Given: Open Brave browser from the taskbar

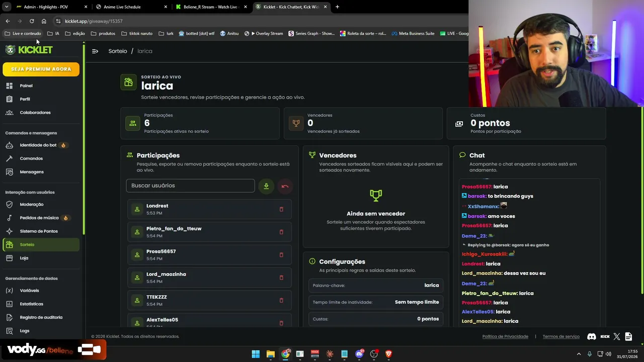Looking at the screenshot, I should click(x=388, y=354).
